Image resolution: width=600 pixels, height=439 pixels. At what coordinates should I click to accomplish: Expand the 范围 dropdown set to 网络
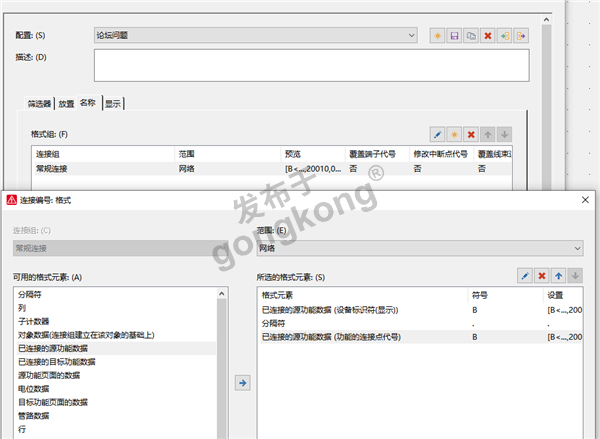pyautogui.click(x=420, y=248)
